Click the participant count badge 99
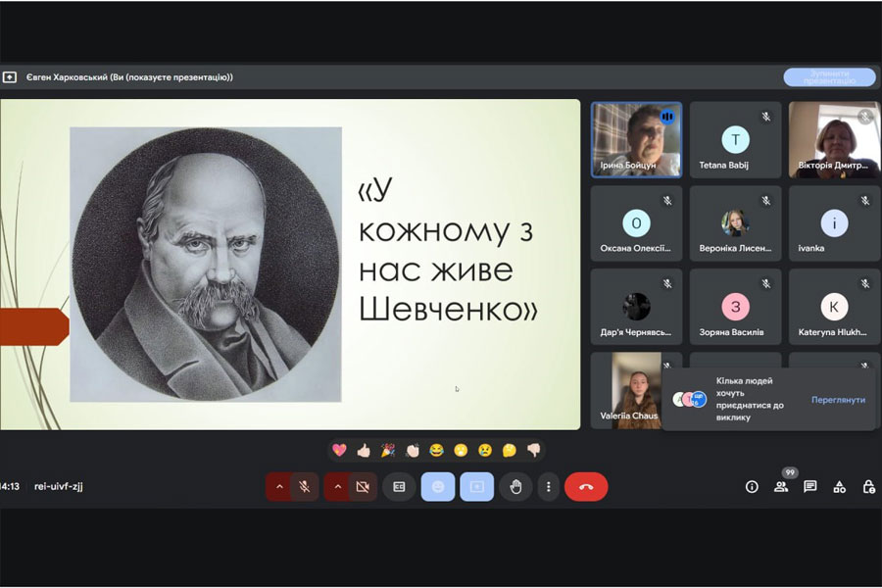The image size is (882, 588). point(790,472)
